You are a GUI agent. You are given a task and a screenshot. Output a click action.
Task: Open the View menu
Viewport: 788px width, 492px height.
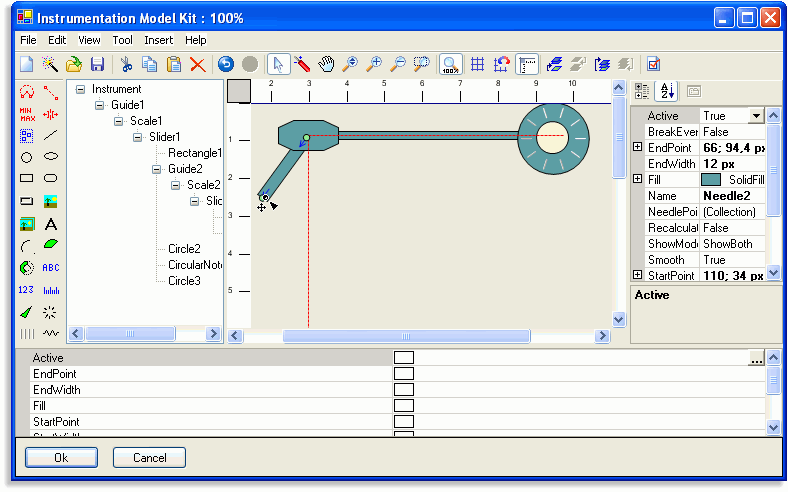89,40
